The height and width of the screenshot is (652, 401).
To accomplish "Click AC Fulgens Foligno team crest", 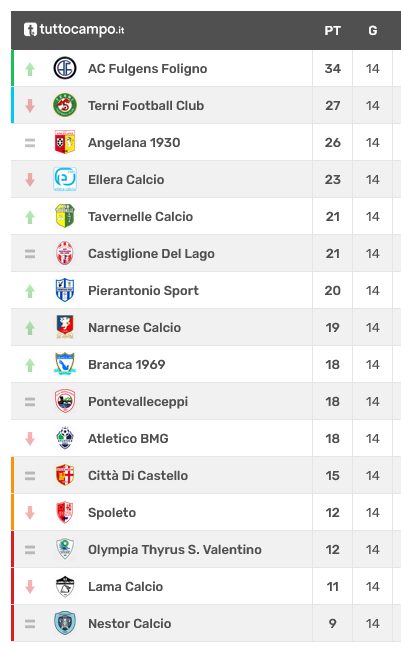I will pos(65,68).
